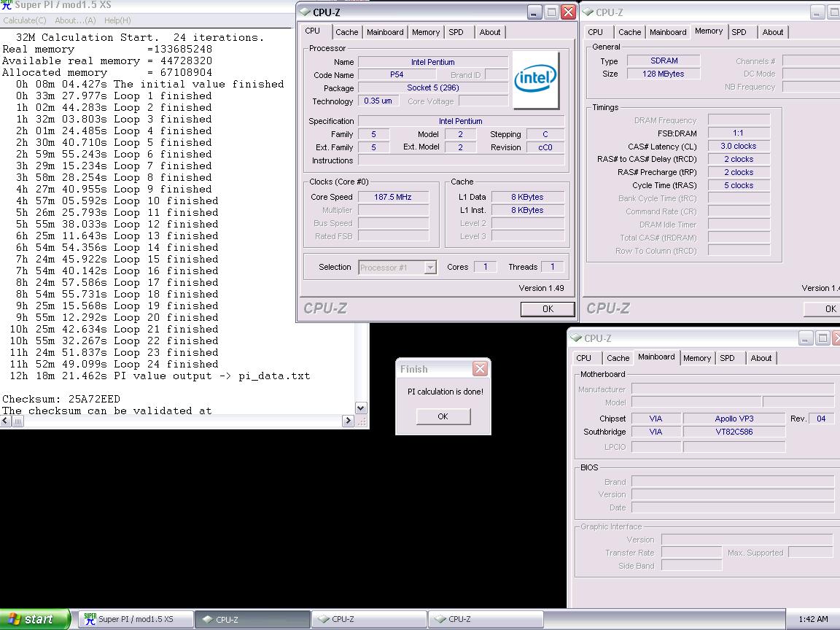Click OK in PI calculation done dialog
This screenshot has width=840, height=630.
(x=443, y=416)
